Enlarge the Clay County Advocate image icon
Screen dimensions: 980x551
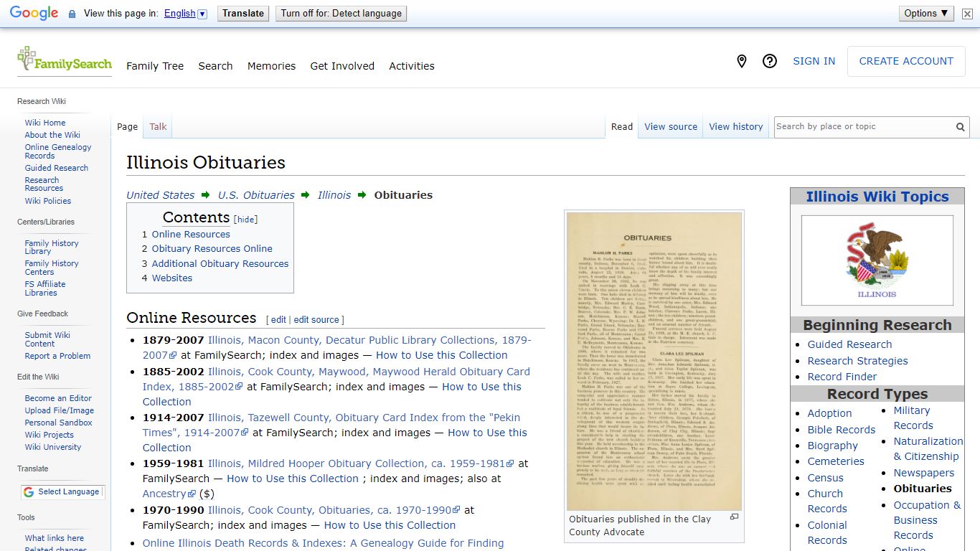[734, 517]
